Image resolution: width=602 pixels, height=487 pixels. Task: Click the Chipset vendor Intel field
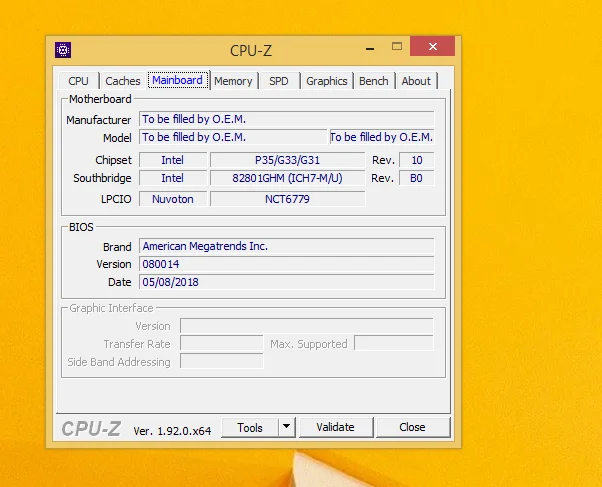point(173,160)
